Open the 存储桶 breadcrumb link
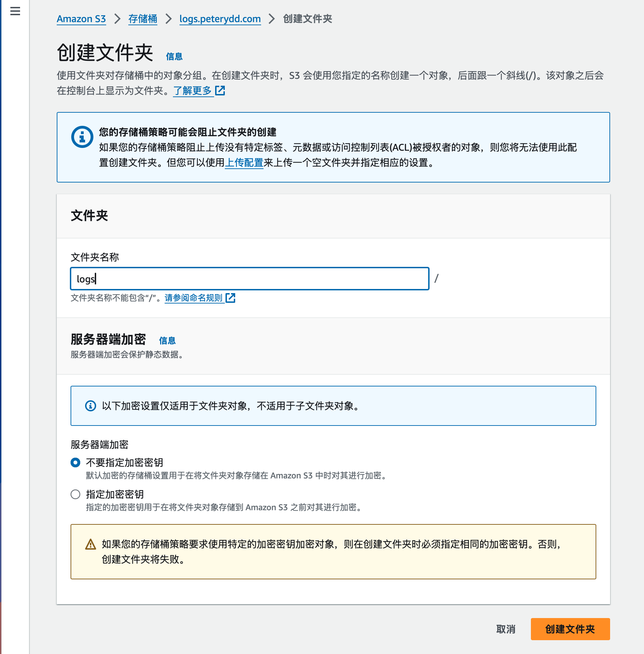This screenshot has width=644, height=654. pos(142,19)
